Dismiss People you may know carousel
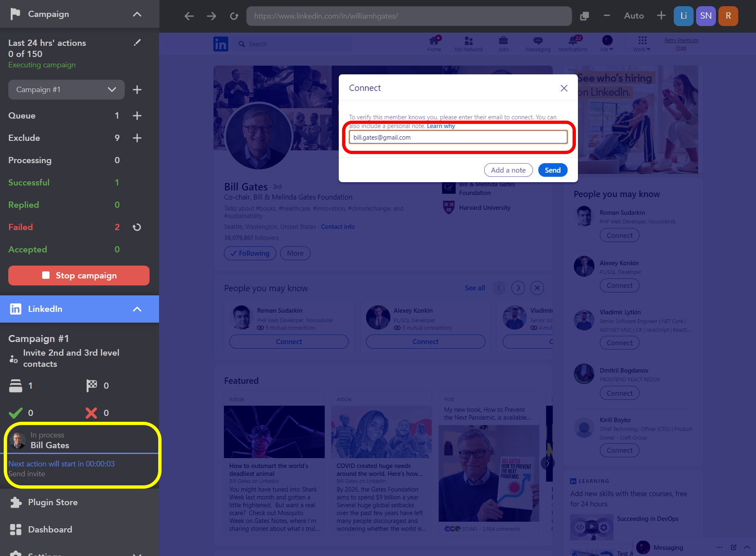 tap(537, 288)
